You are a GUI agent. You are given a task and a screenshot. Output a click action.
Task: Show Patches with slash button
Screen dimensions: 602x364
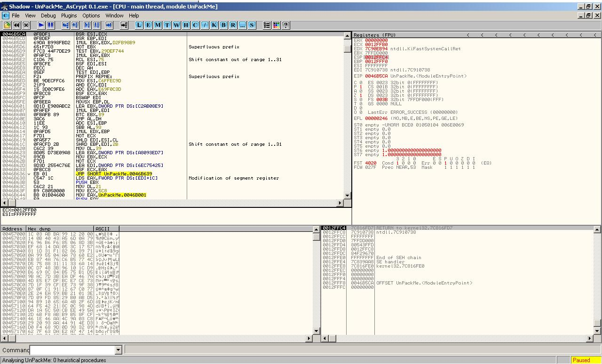pyautogui.click(x=205, y=25)
